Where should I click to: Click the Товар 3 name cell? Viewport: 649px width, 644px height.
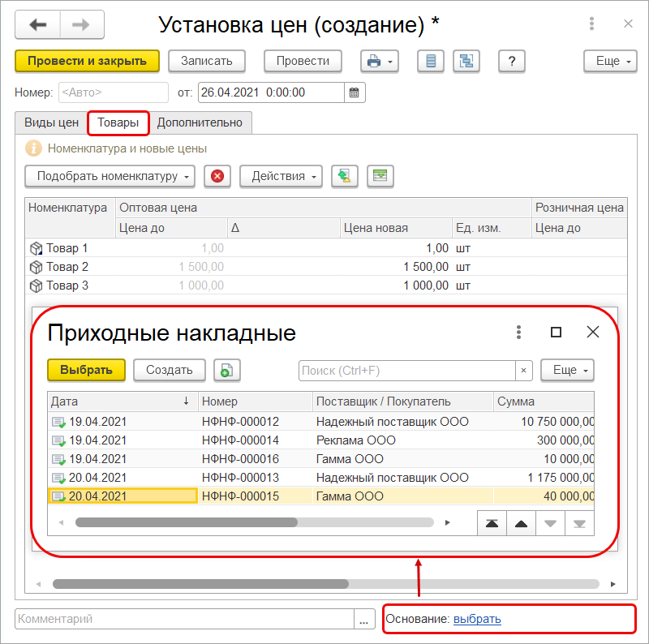[x=71, y=286]
